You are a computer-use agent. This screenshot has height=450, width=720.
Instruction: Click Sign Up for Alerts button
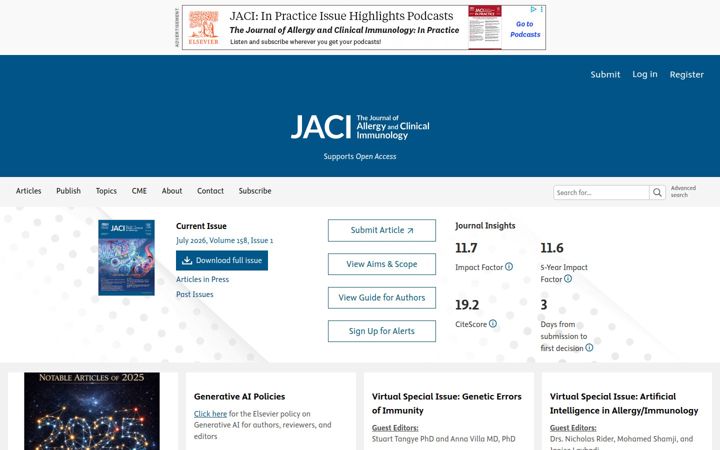382,331
